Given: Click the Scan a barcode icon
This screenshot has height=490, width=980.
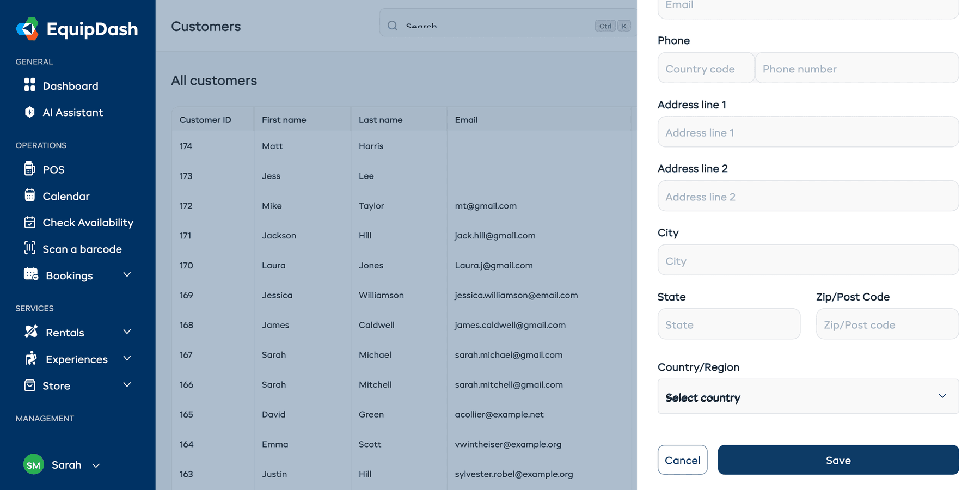Looking at the screenshot, I should click(x=30, y=249).
